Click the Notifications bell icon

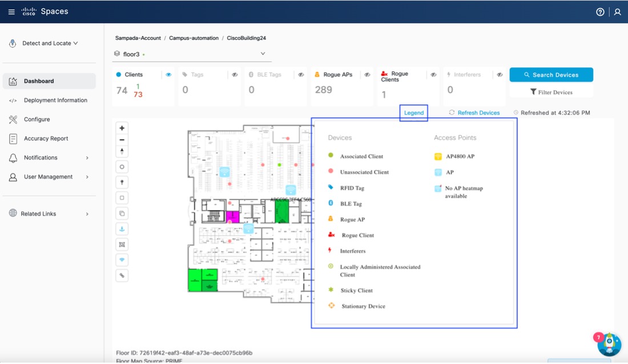[13, 158]
